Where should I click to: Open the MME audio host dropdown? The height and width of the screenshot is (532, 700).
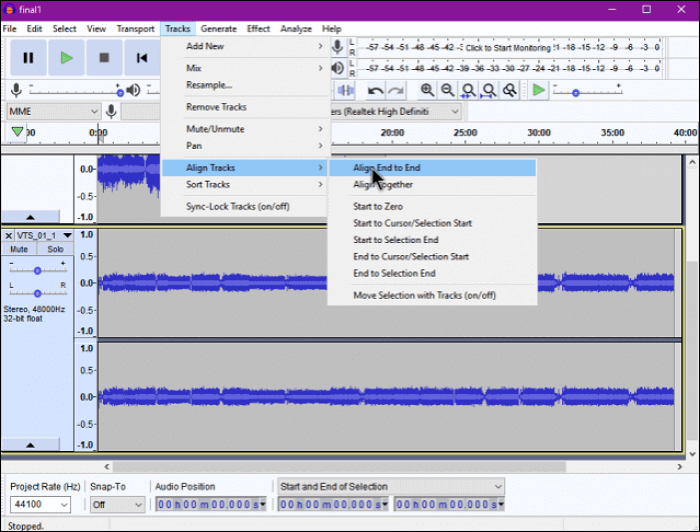pyautogui.click(x=52, y=112)
